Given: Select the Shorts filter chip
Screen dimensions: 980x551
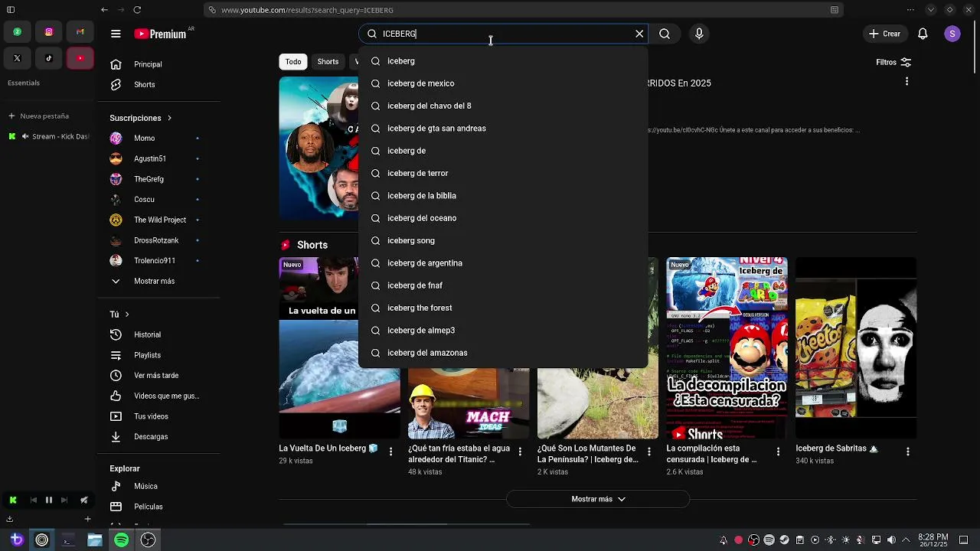Looking at the screenshot, I should 328,62.
